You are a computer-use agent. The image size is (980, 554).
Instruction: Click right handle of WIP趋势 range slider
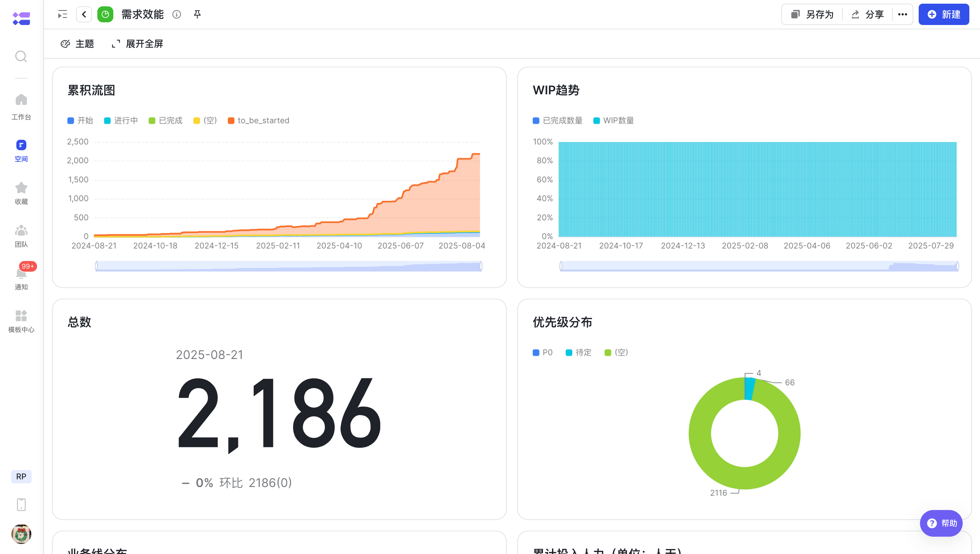click(x=958, y=266)
